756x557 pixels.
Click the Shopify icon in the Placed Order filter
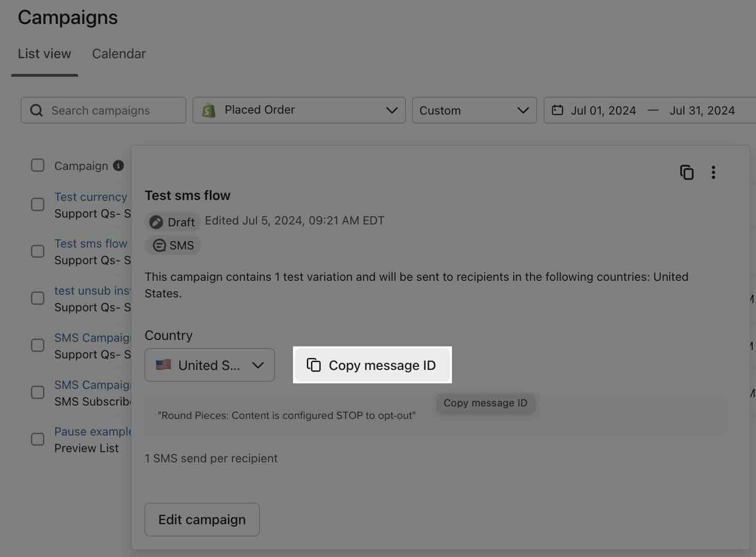209,110
